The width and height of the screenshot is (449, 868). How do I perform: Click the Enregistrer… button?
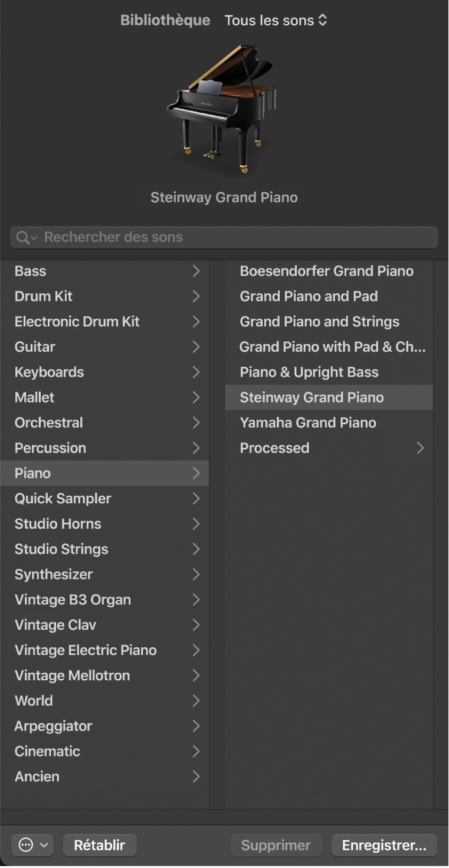coord(384,845)
